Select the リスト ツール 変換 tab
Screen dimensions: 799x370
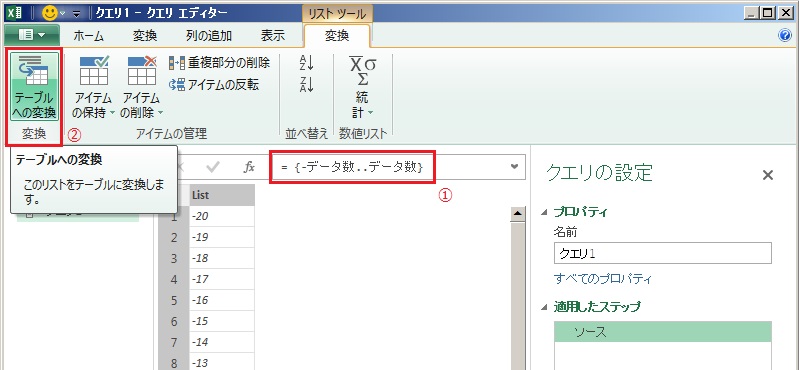point(337,36)
